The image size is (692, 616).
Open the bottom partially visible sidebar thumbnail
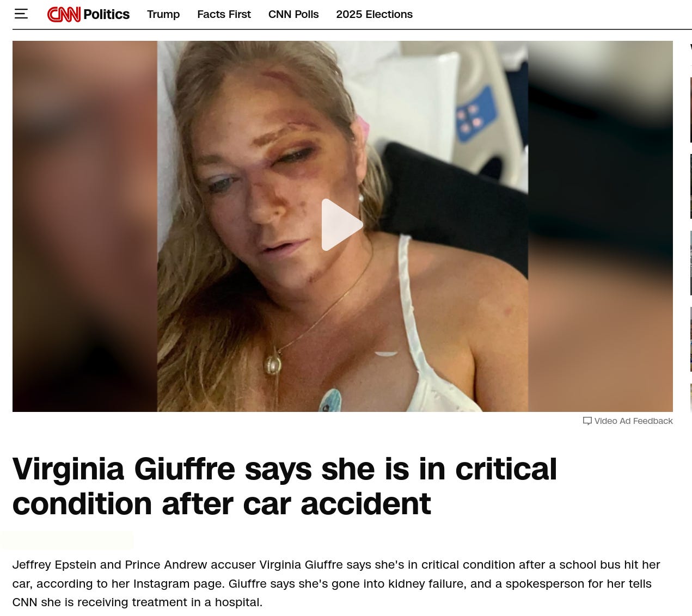[691, 398]
